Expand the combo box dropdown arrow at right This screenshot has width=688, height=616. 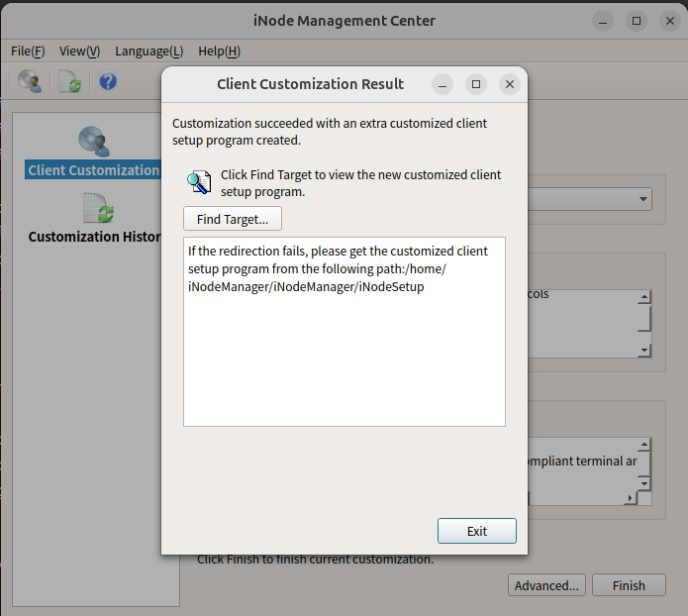(x=643, y=199)
